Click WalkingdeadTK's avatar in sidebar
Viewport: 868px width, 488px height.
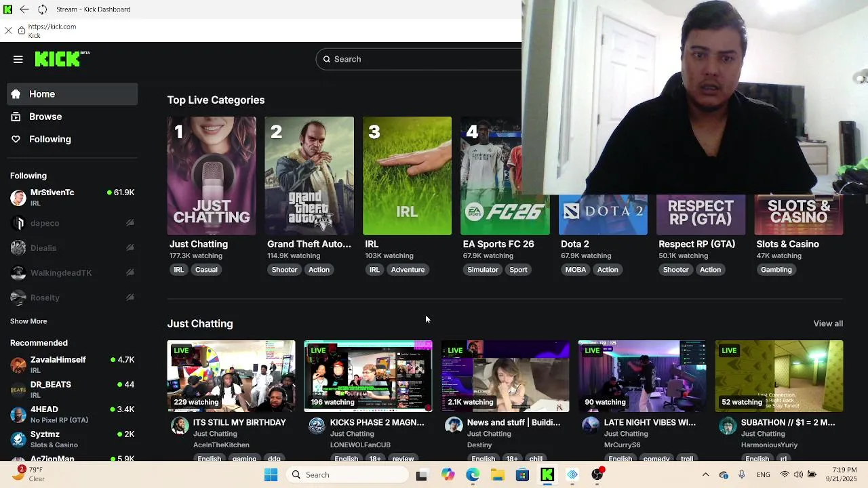click(x=18, y=272)
